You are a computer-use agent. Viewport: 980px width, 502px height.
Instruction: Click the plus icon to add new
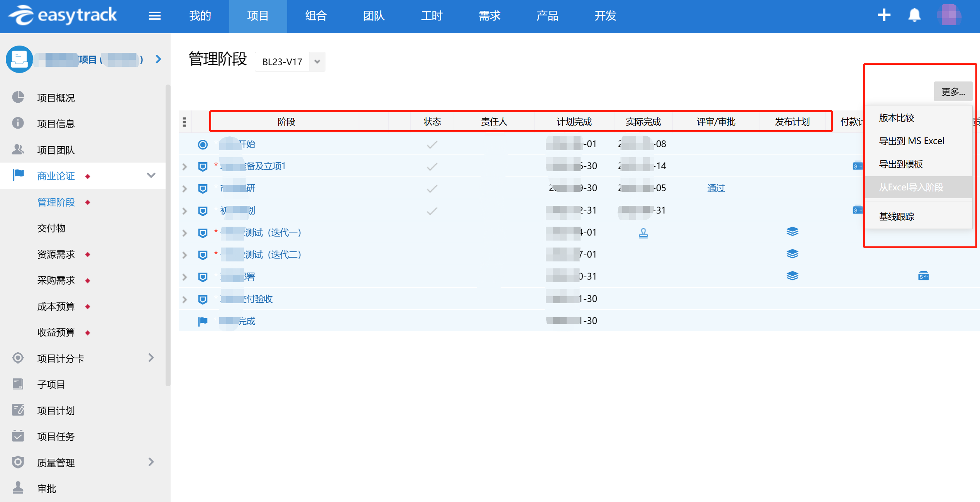pos(884,15)
